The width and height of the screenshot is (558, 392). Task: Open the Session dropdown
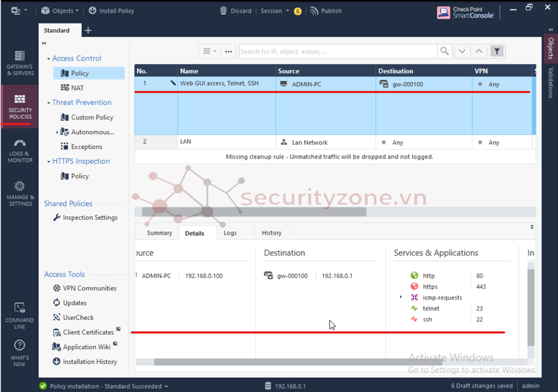(x=274, y=11)
